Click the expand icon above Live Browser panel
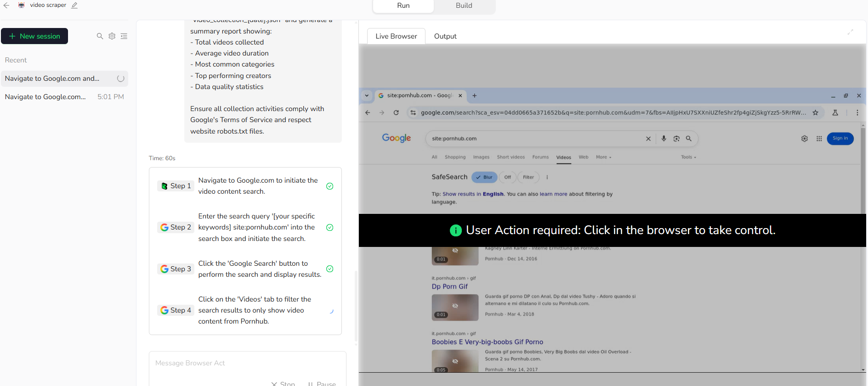 click(851, 32)
